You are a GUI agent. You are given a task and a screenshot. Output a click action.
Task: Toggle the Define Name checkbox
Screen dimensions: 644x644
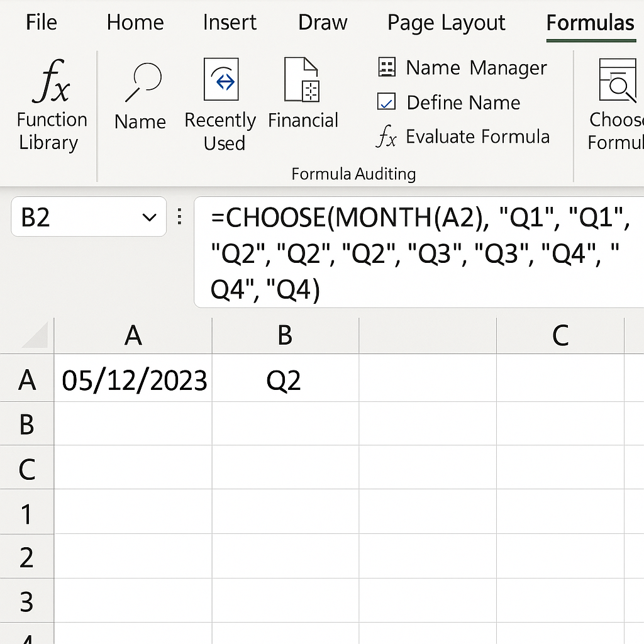386,102
